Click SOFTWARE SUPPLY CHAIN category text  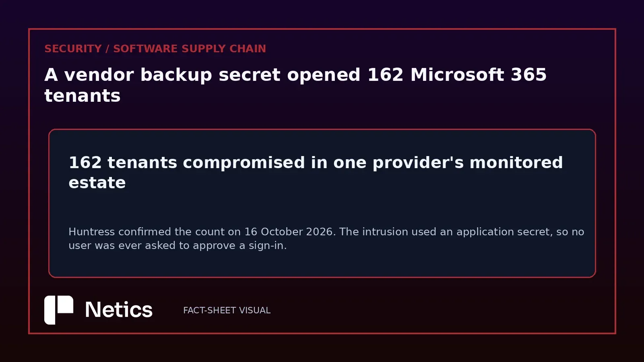point(190,49)
